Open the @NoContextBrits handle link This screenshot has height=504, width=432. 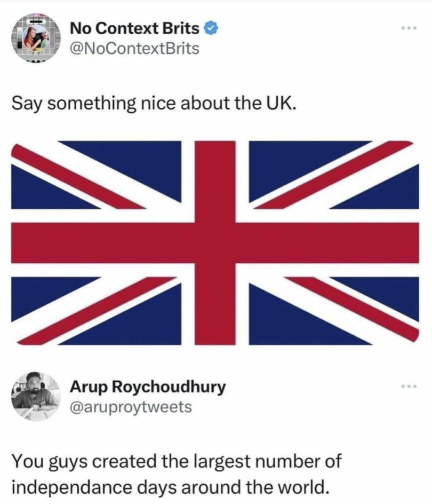click(134, 49)
